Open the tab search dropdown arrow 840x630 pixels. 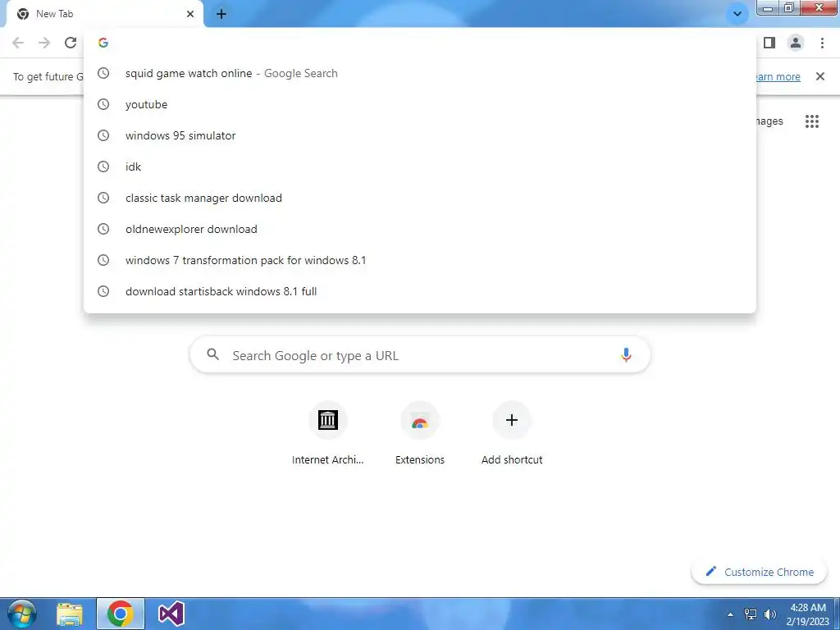(737, 14)
